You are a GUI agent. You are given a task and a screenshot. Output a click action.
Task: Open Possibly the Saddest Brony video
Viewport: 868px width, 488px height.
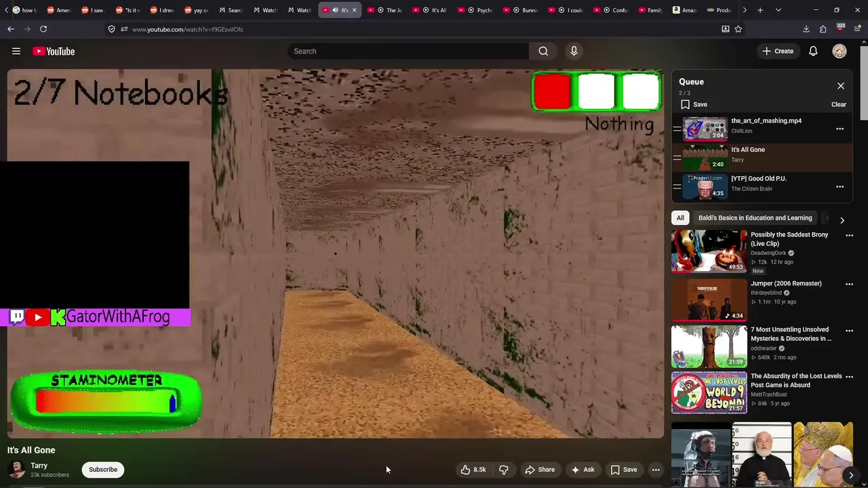[709, 251]
